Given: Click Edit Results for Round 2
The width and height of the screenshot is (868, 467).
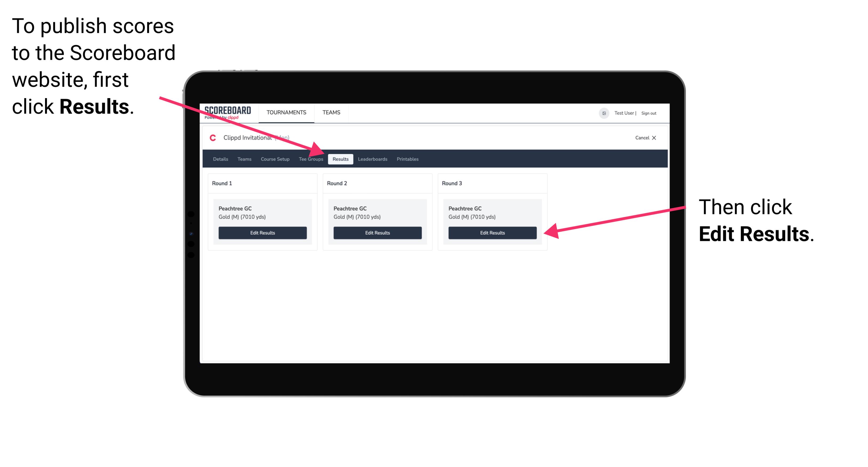Looking at the screenshot, I should pyautogui.click(x=377, y=233).
